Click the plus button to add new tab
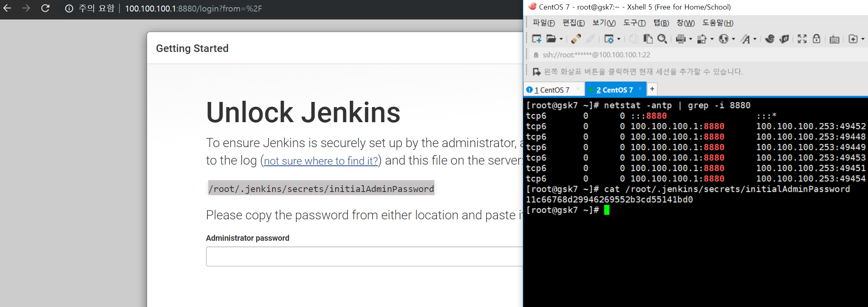 point(652,89)
